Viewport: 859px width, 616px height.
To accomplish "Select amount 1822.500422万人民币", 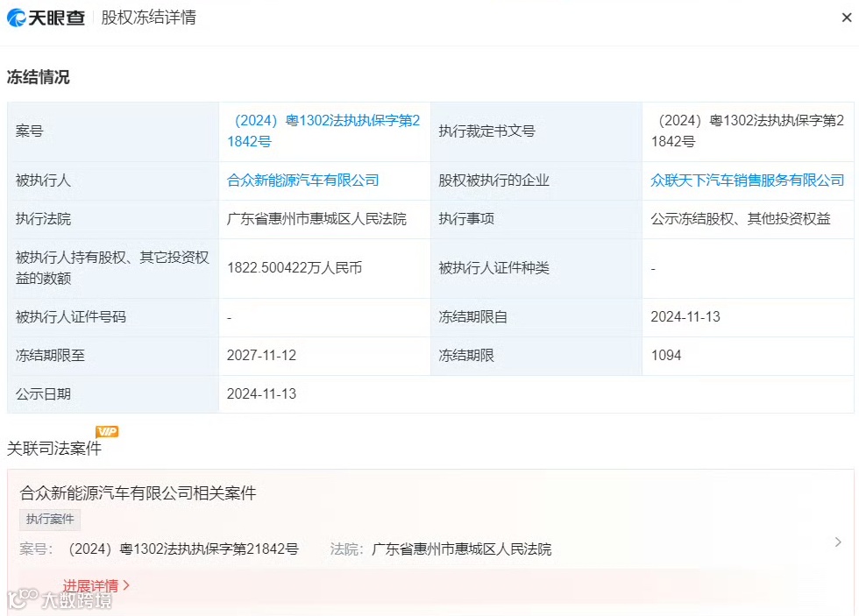I will tap(295, 268).
